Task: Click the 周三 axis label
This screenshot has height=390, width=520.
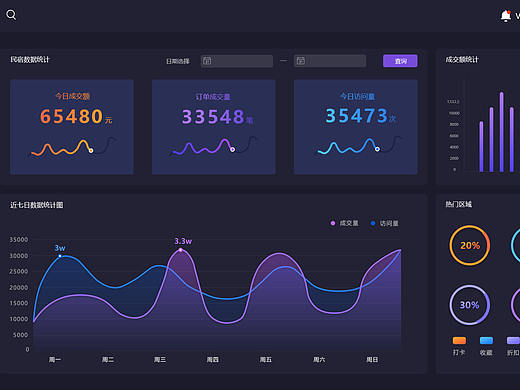Action: click(160, 360)
